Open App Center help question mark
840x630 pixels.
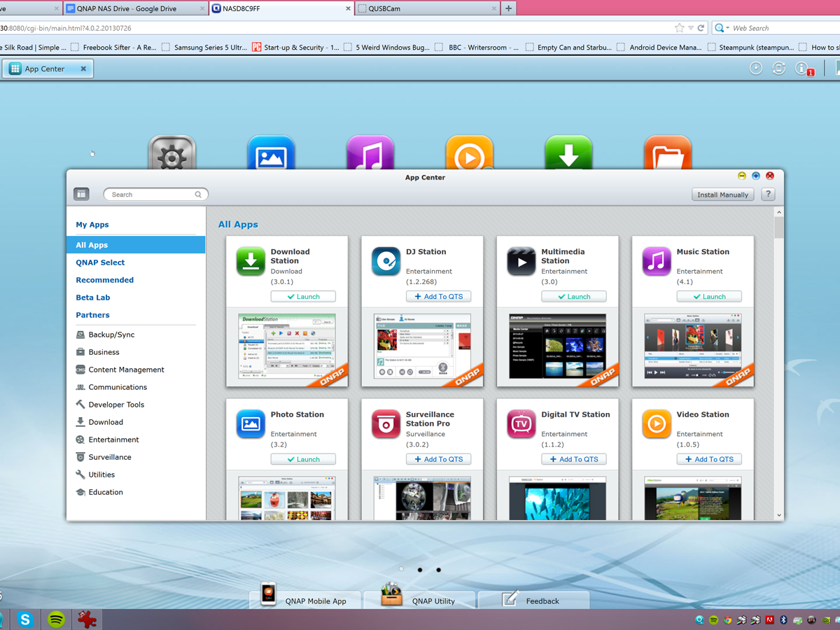click(x=768, y=195)
